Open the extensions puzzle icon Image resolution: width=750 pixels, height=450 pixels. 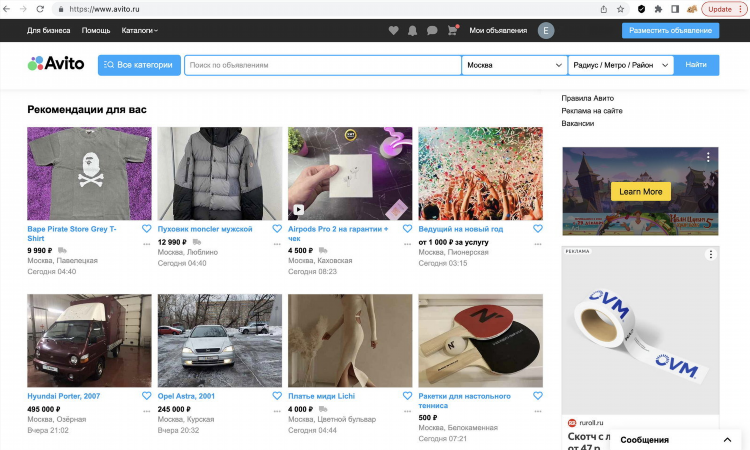658,9
